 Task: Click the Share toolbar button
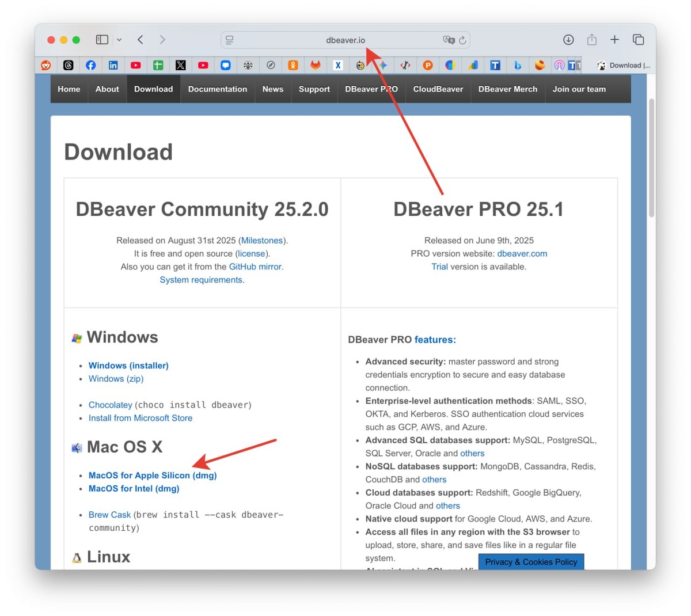pyautogui.click(x=592, y=39)
